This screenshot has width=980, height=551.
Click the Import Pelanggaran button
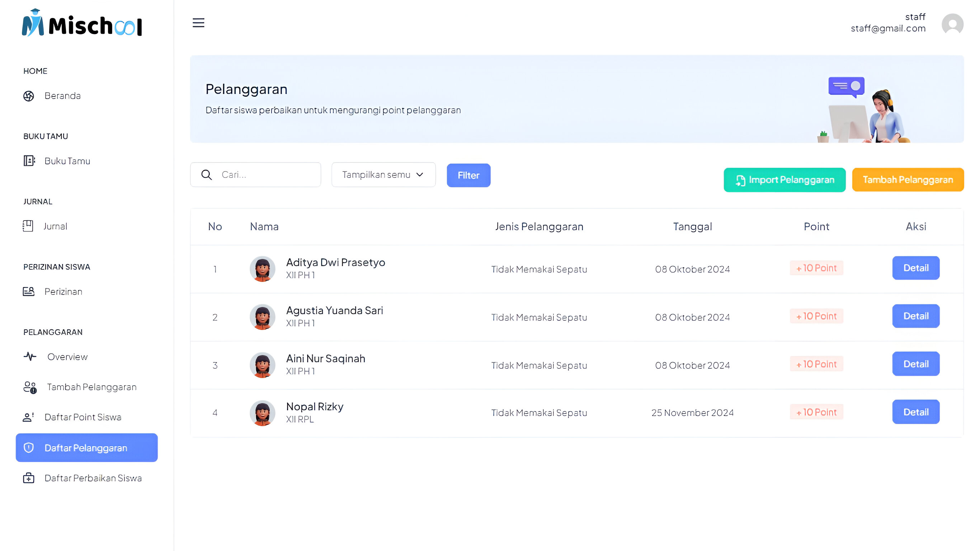[784, 180]
